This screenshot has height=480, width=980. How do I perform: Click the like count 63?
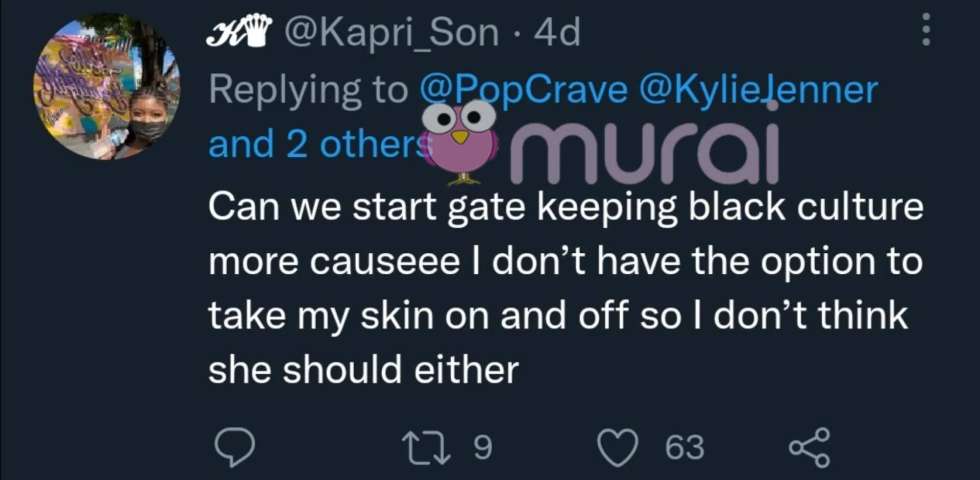coord(684,448)
